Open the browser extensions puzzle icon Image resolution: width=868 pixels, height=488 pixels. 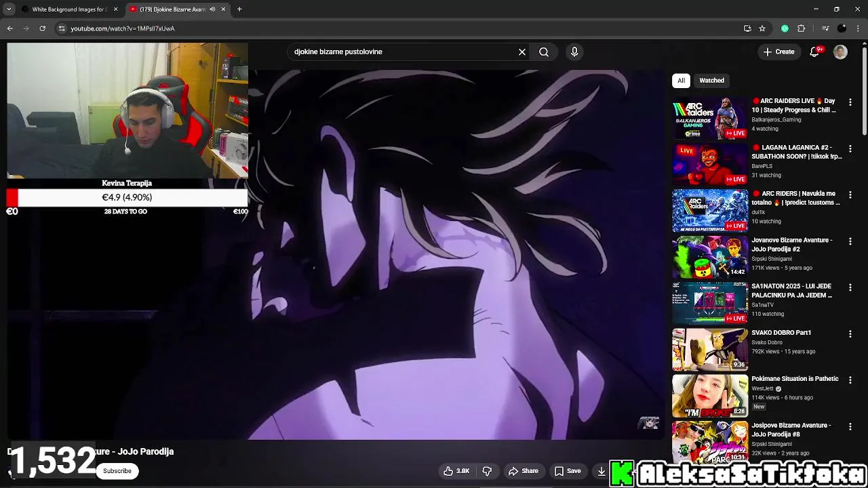point(802,28)
